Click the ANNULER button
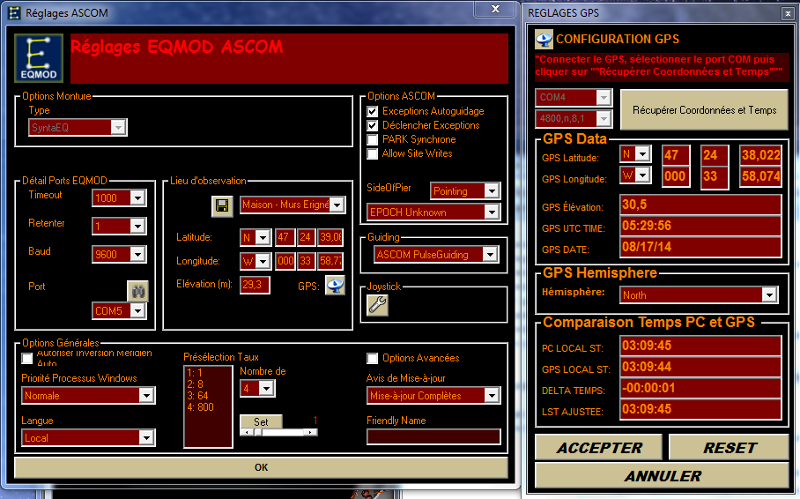The height and width of the screenshot is (499, 800). [x=662, y=475]
